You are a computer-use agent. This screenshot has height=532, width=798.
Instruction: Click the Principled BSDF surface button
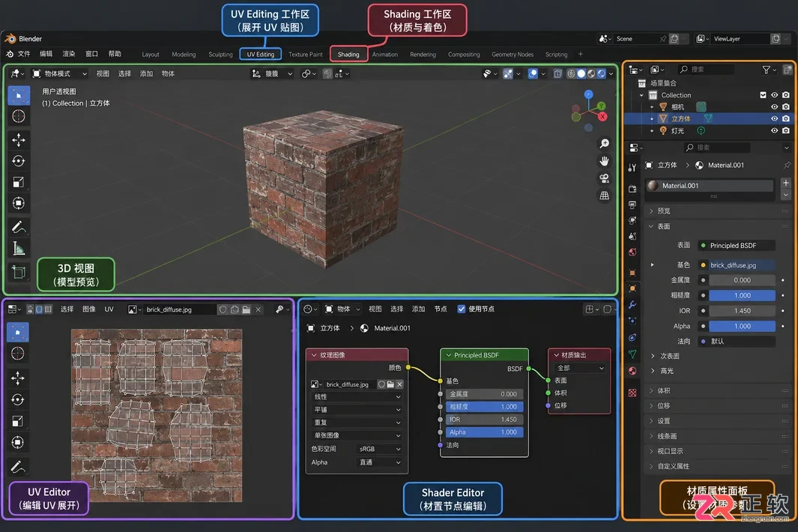click(737, 245)
